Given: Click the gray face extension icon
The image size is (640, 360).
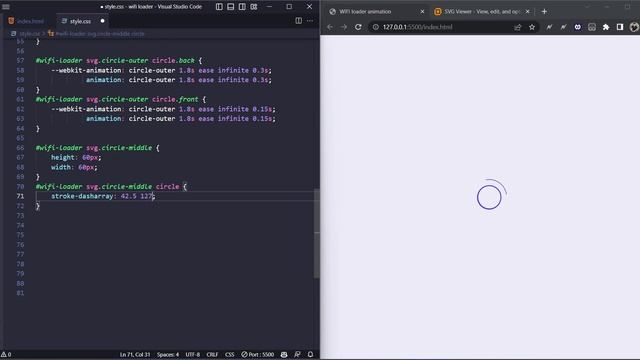Looking at the screenshot, I should coord(592,27).
